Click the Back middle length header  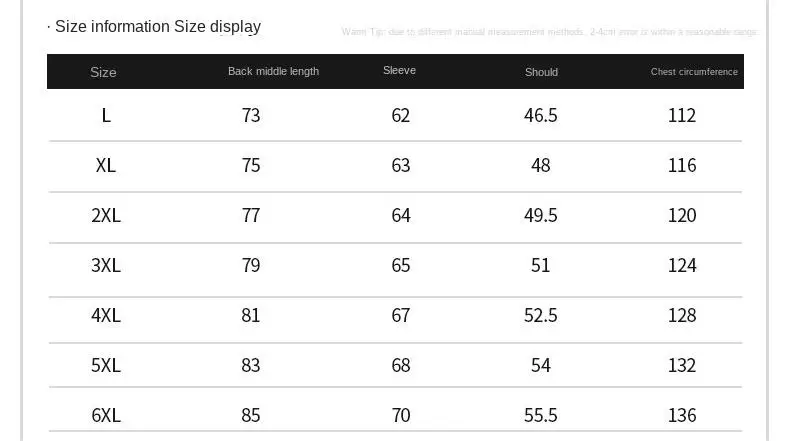coord(273,71)
